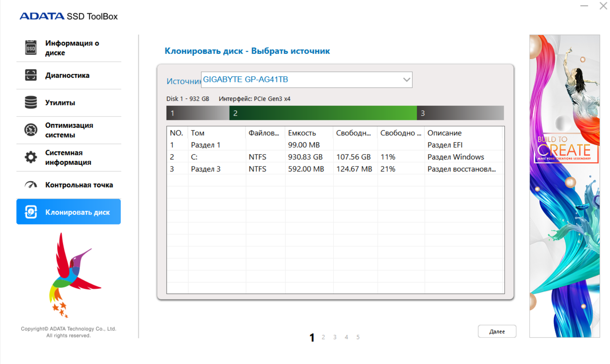Click the ADATA copyright notice text

pos(68,332)
